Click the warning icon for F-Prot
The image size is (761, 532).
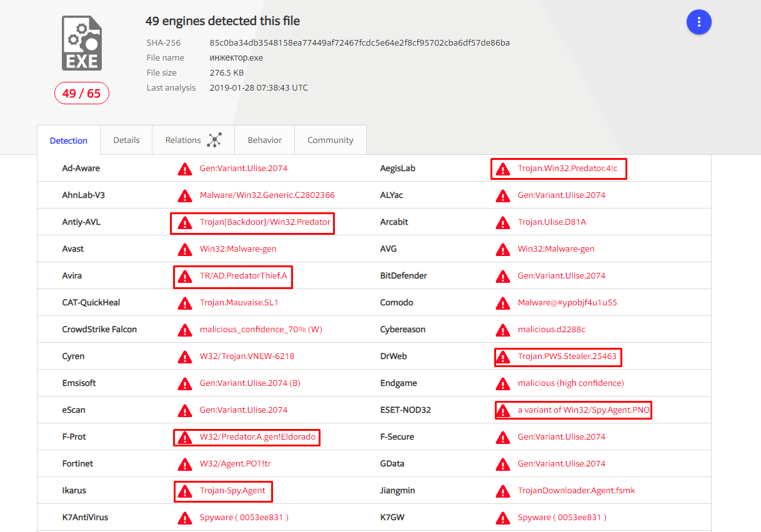coord(184,437)
